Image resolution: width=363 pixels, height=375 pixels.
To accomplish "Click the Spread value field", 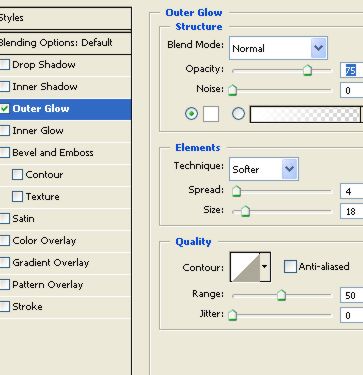I will click(352, 191).
